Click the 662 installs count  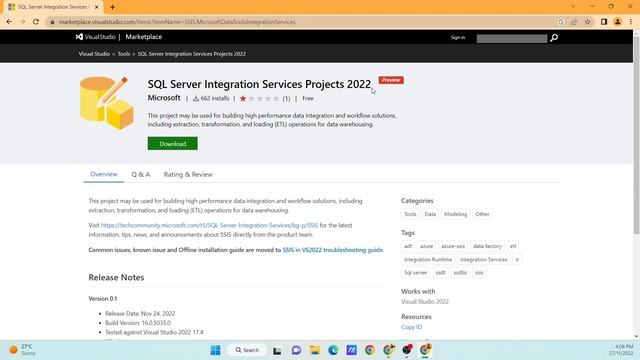211,98
